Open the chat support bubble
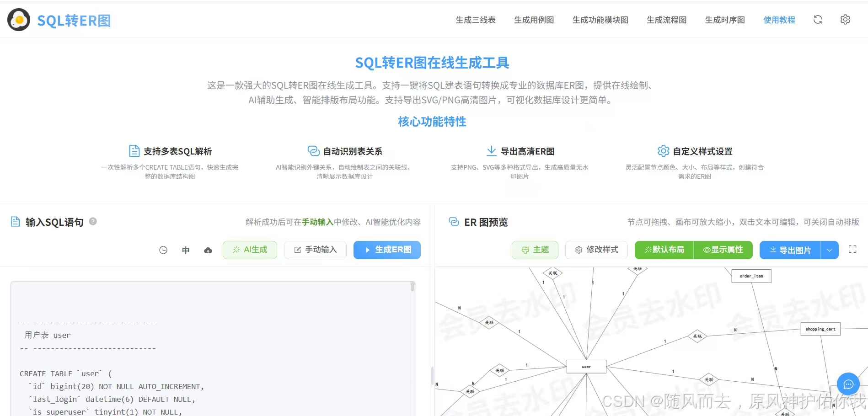 pyautogui.click(x=848, y=384)
